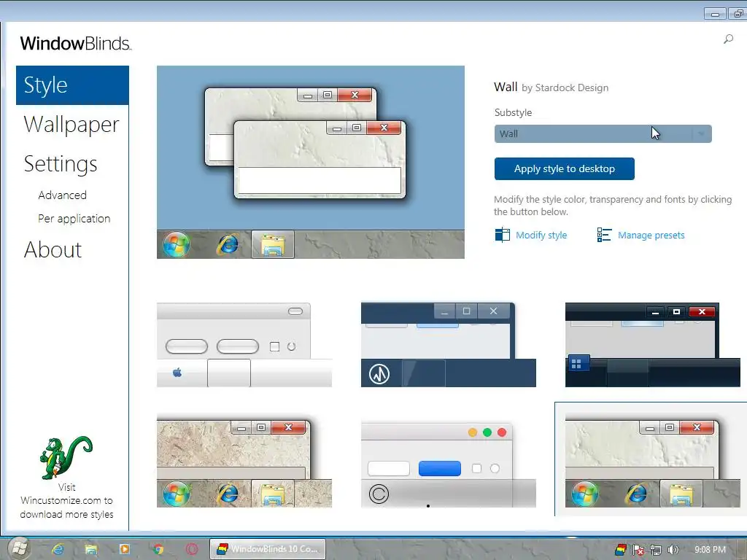The height and width of the screenshot is (560, 747).
Task: Select the beige stone texture style thumbnail
Action: [x=244, y=461]
